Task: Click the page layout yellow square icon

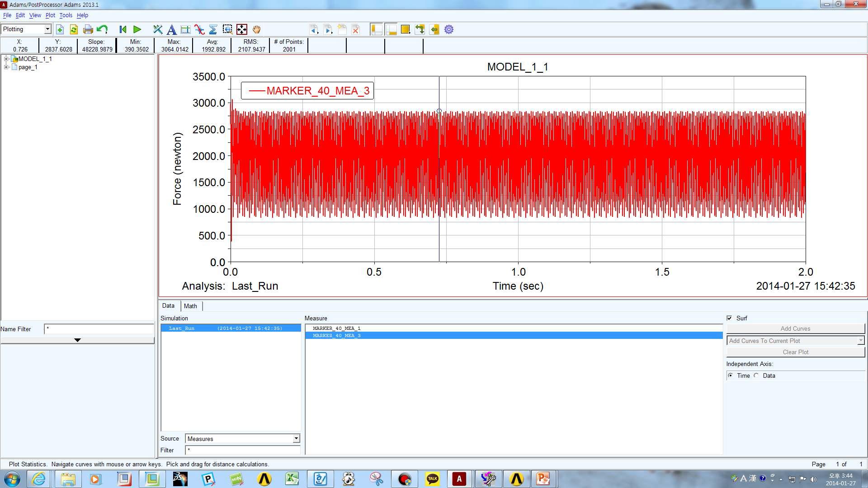Action: click(x=406, y=30)
